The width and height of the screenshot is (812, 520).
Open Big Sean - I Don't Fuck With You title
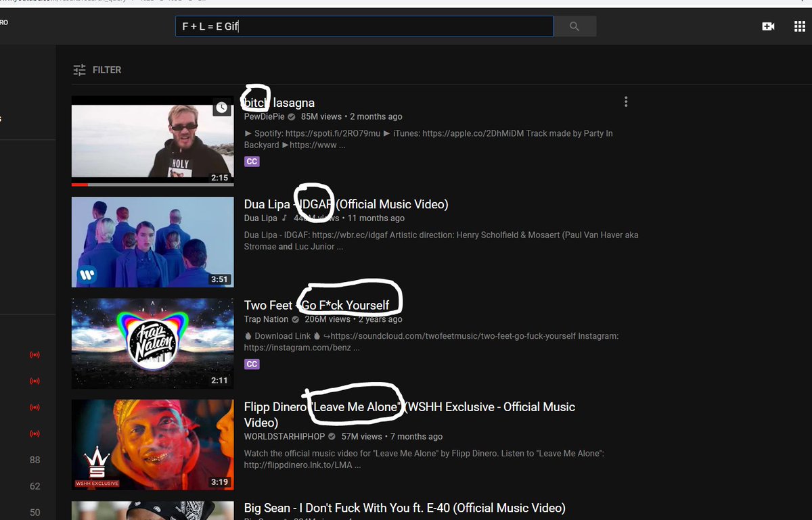pyautogui.click(x=405, y=508)
